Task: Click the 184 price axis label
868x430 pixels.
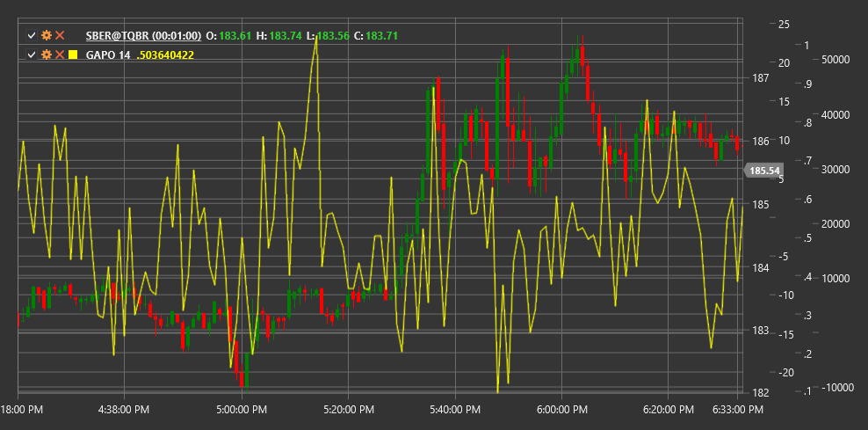Action: (x=762, y=267)
